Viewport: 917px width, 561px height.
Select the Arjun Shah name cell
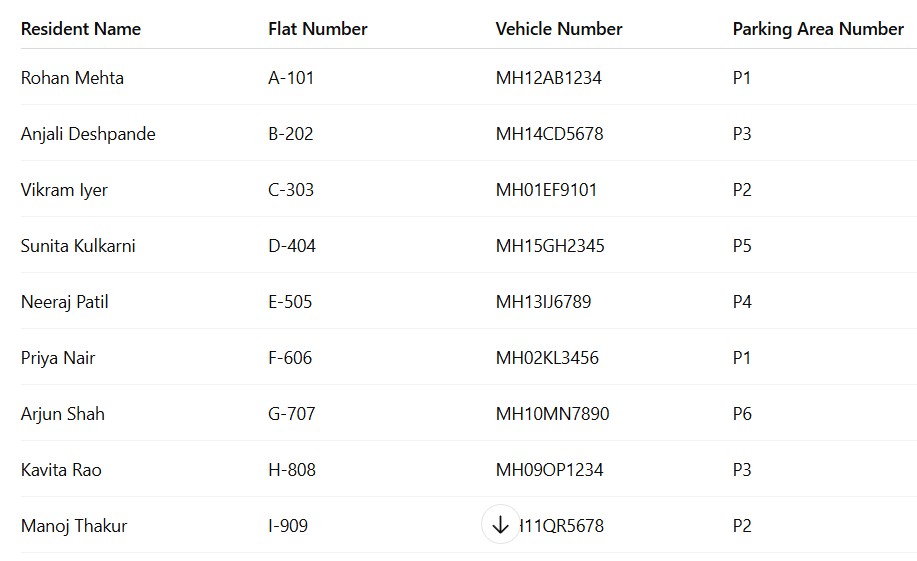coord(63,414)
